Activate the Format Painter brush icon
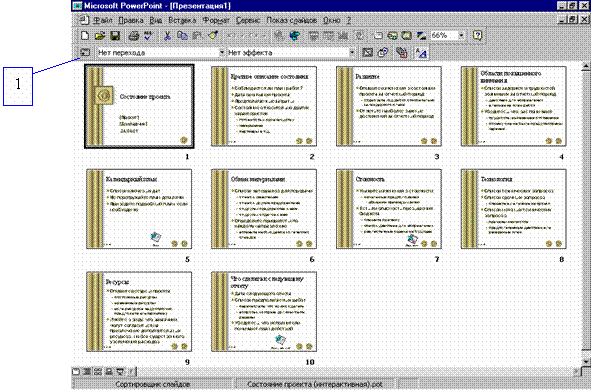591x390 pixels. [213, 35]
